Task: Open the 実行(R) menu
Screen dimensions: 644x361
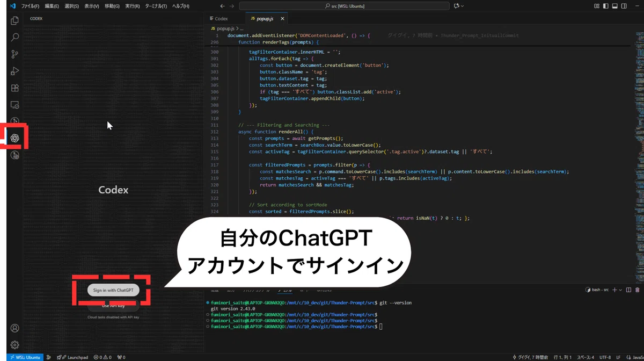Action: (131, 6)
